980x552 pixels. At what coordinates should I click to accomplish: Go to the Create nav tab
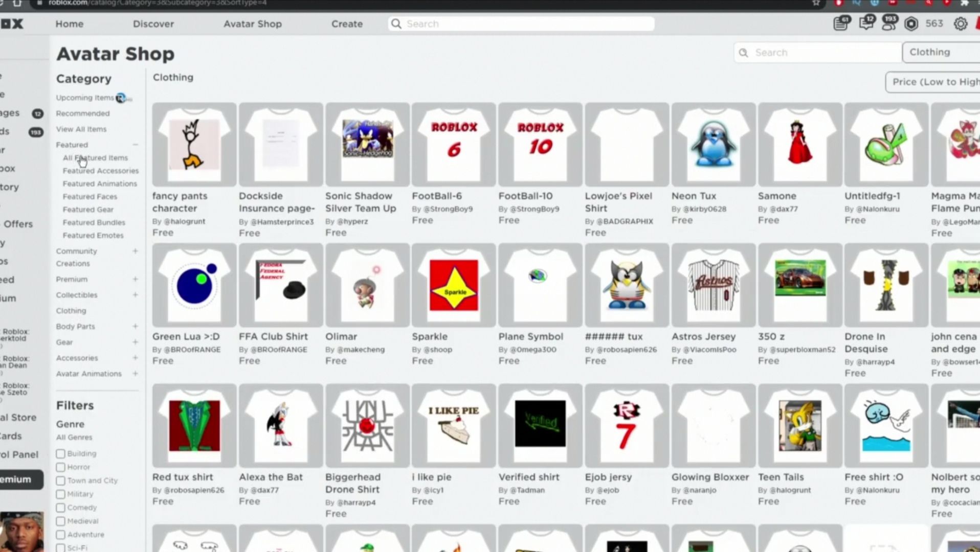coord(347,24)
